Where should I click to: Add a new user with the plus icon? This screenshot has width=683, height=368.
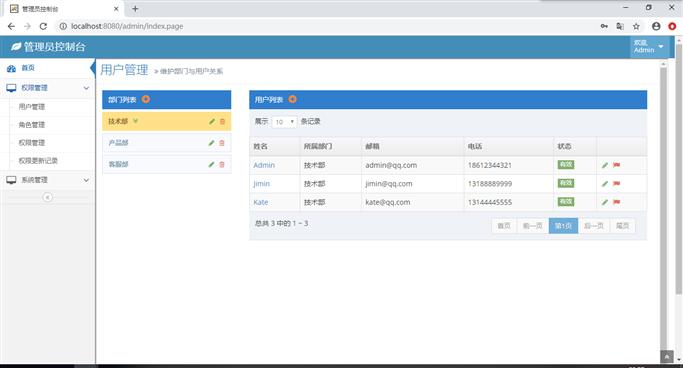point(292,99)
